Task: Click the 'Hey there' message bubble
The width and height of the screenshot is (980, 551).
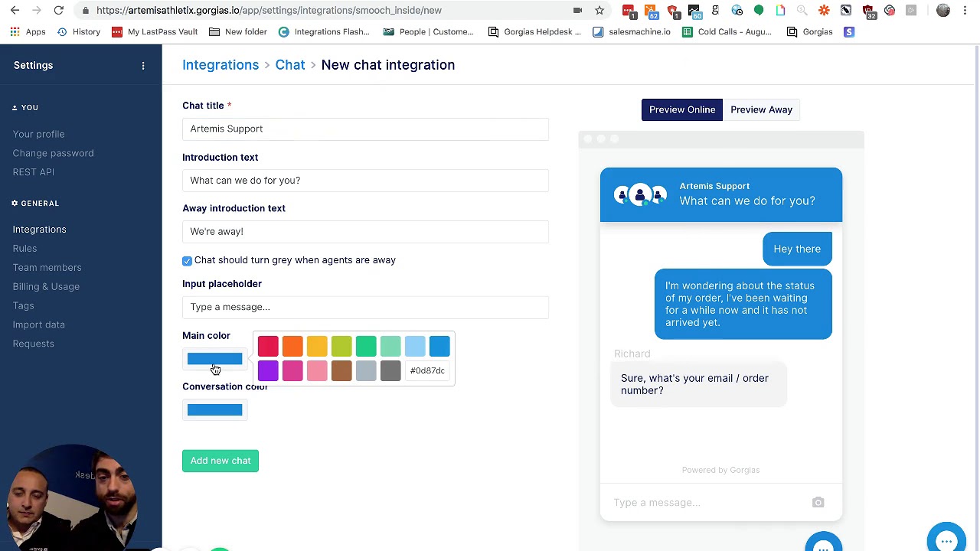Action: pyautogui.click(x=797, y=249)
